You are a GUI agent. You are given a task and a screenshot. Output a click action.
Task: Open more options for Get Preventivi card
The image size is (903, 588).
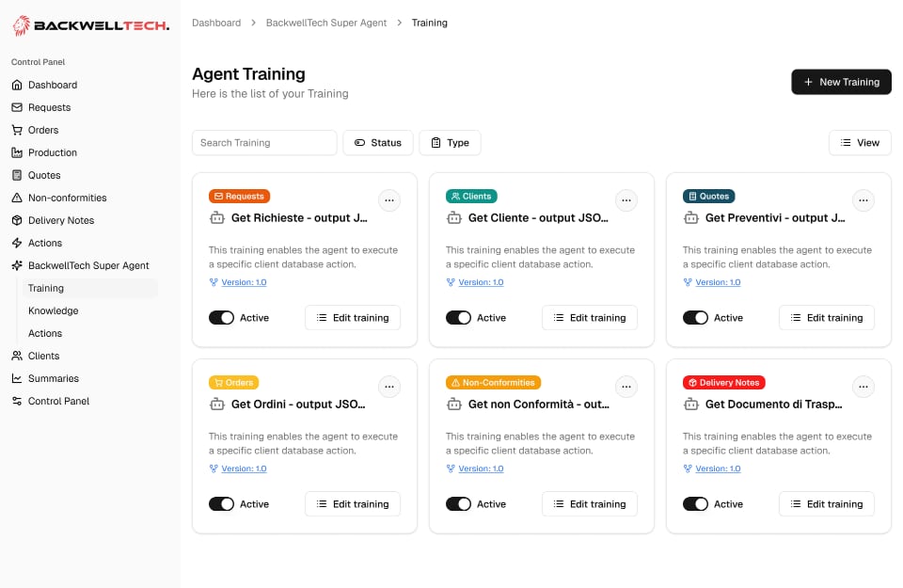click(863, 200)
